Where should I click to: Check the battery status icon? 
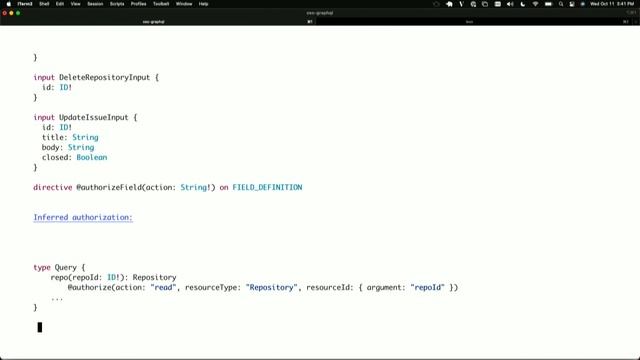pyautogui.click(x=549, y=4)
